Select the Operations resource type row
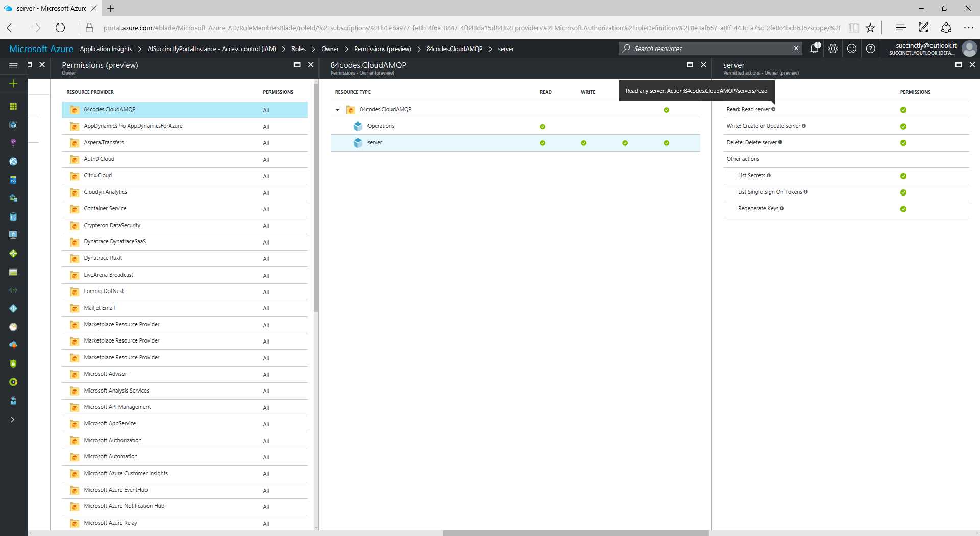This screenshot has height=536, width=980. coord(515,126)
